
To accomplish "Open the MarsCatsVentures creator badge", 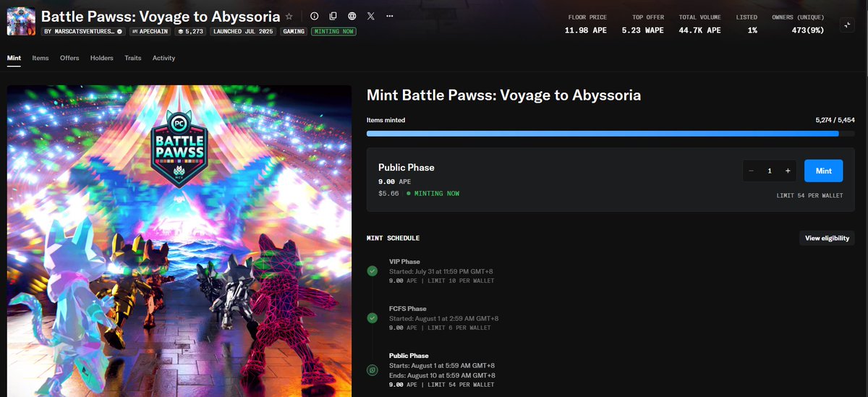I will pos(83,32).
